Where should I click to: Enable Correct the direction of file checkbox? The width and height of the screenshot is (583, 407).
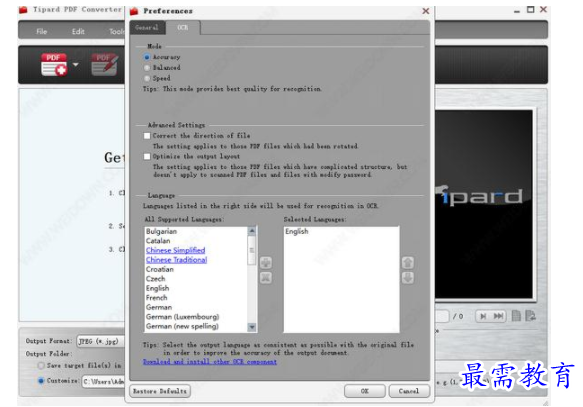point(147,136)
